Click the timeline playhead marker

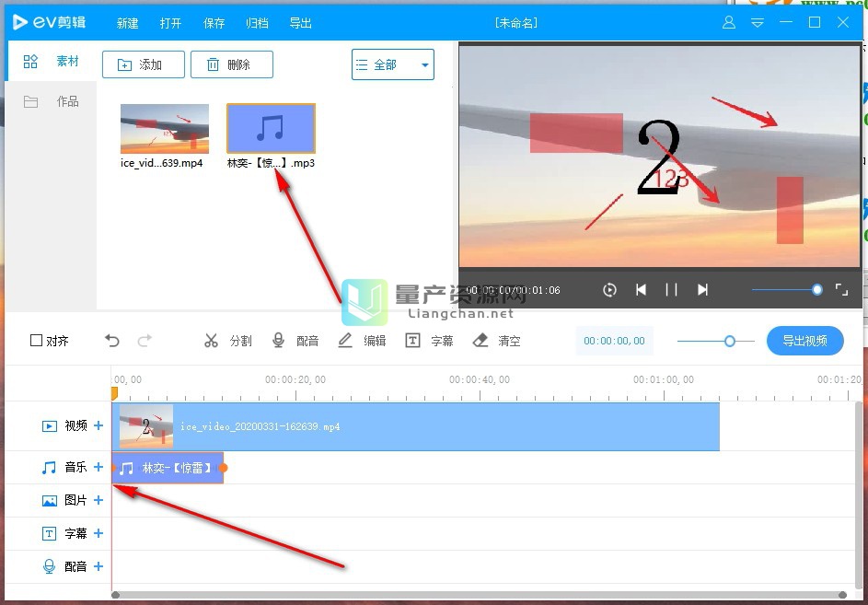[114, 393]
